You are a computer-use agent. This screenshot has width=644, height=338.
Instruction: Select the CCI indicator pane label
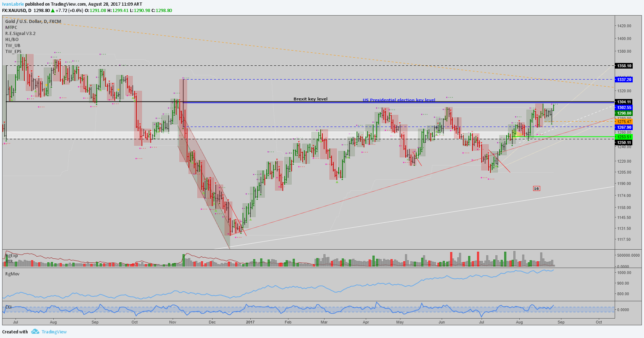pos(8,307)
